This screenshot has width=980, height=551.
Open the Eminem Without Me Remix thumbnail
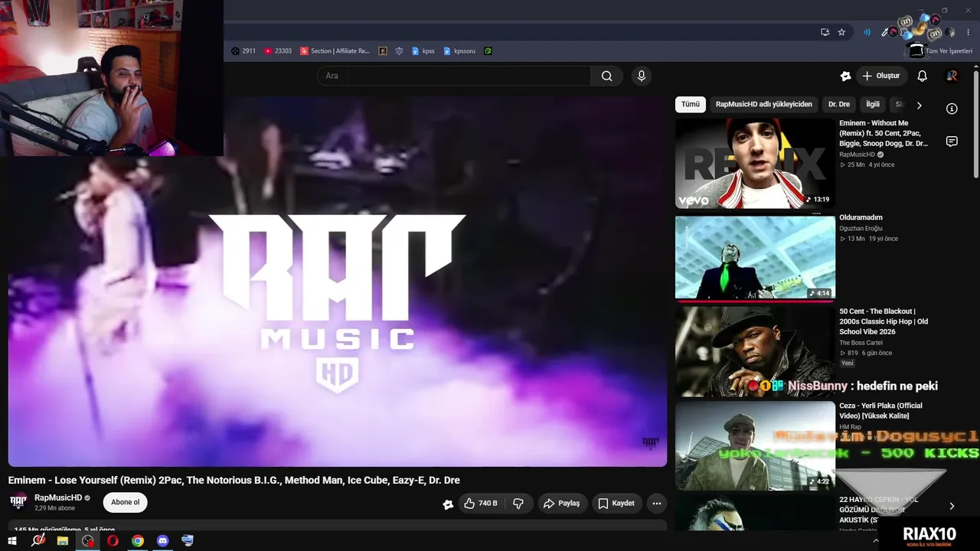(x=755, y=163)
